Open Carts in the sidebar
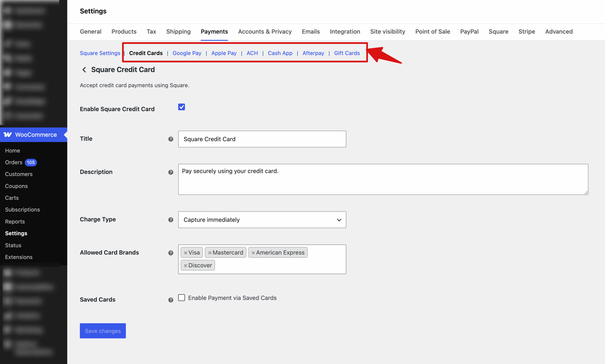Image resolution: width=605 pixels, height=364 pixels. [12, 198]
